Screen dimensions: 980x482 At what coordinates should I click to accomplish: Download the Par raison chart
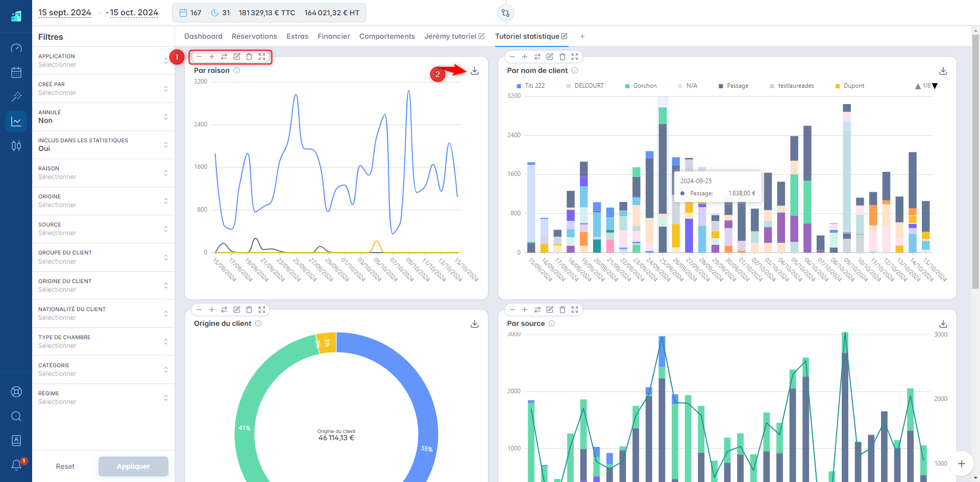475,71
